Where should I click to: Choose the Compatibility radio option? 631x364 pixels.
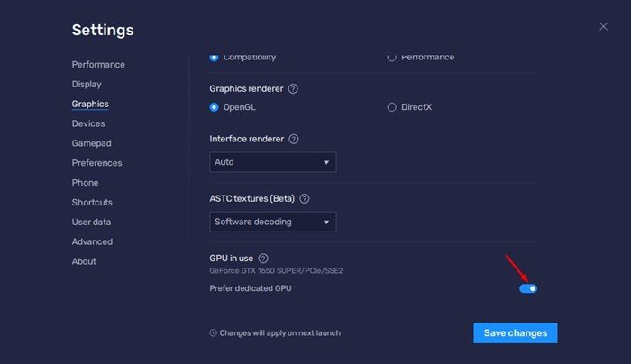(215, 58)
